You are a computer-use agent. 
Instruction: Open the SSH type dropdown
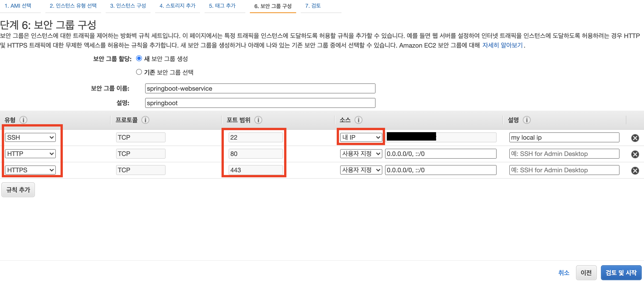click(x=30, y=138)
